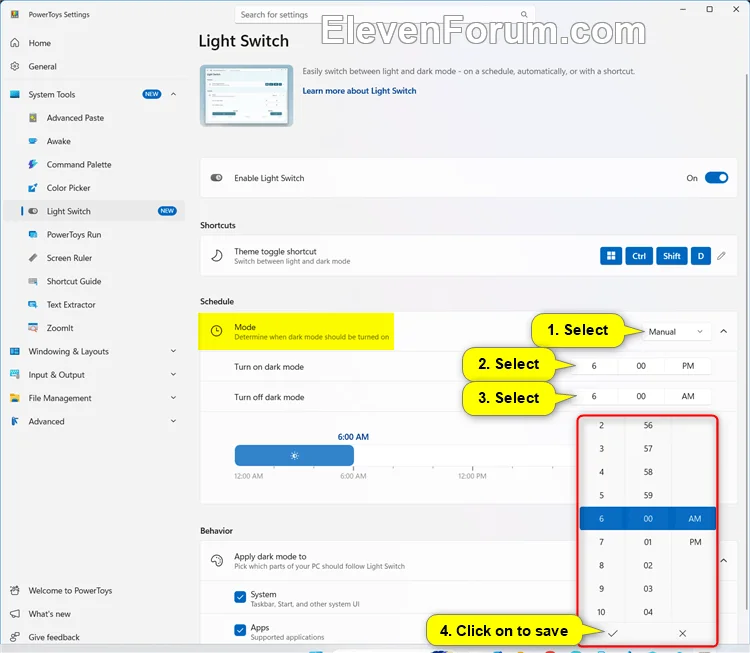Click search magnifier icon

(524, 14)
